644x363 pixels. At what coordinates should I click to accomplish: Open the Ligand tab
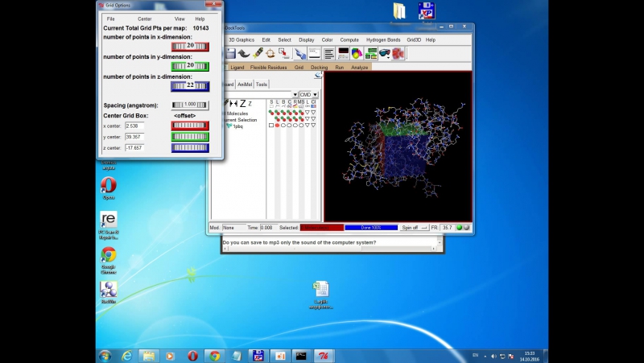[237, 68]
